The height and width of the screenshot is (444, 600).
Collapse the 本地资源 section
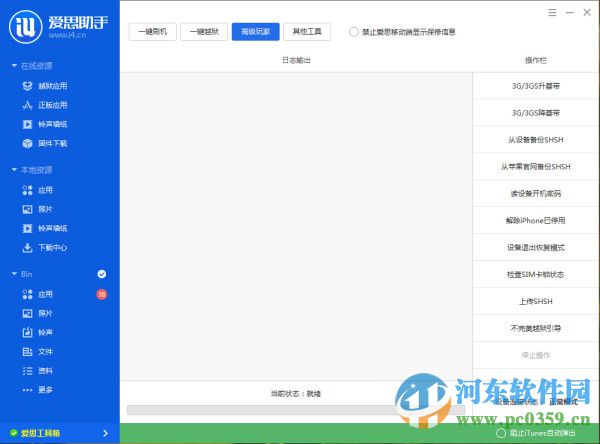click(x=14, y=170)
